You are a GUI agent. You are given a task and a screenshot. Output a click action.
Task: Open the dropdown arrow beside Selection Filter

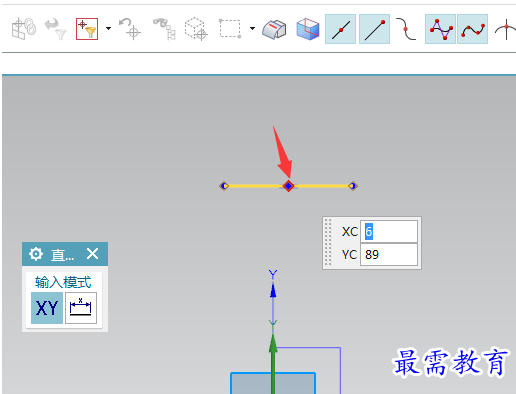pos(108,29)
